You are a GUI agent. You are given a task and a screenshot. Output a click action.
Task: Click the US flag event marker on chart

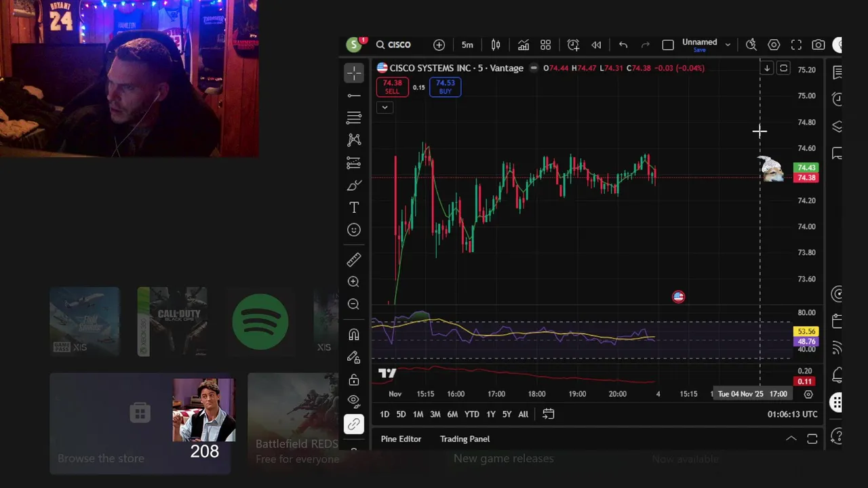click(678, 296)
